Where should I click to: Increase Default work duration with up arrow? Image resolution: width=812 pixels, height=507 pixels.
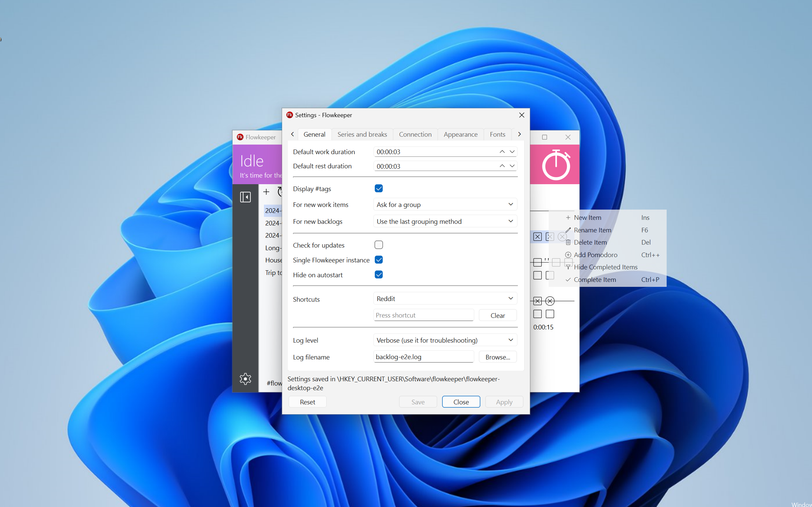point(502,152)
